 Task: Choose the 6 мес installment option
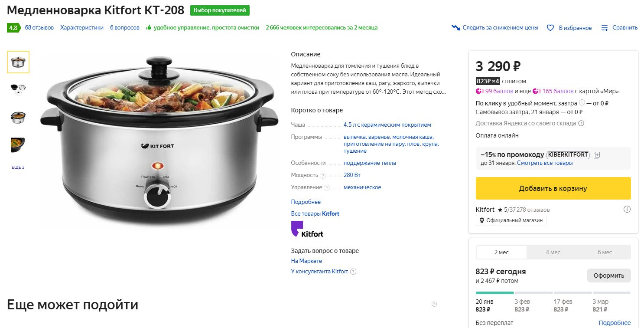point(605,252)
